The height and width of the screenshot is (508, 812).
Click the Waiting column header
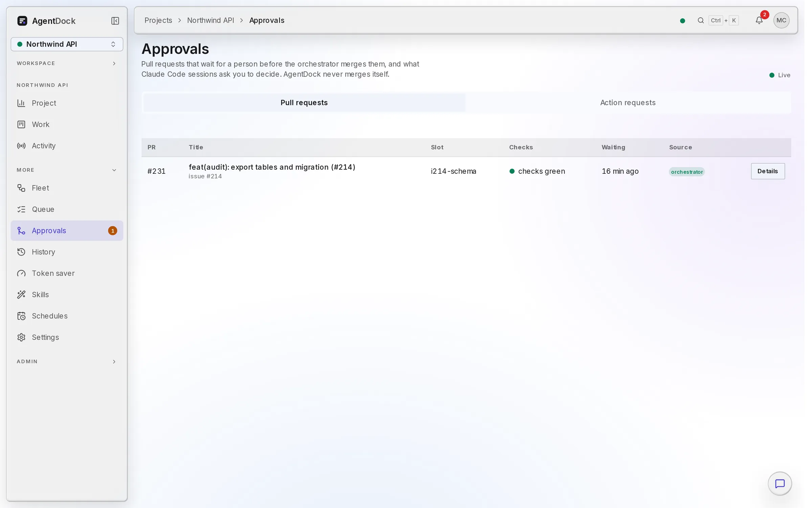click(613, 147)
